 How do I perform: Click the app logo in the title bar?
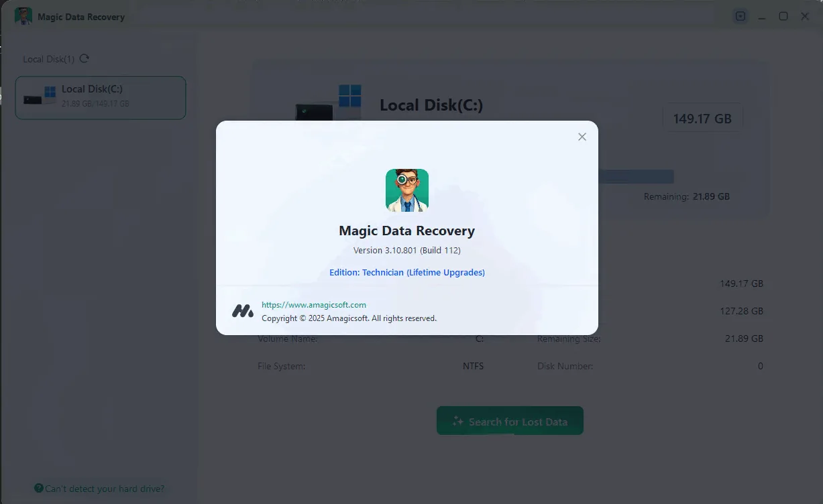[x=23, y=16]
